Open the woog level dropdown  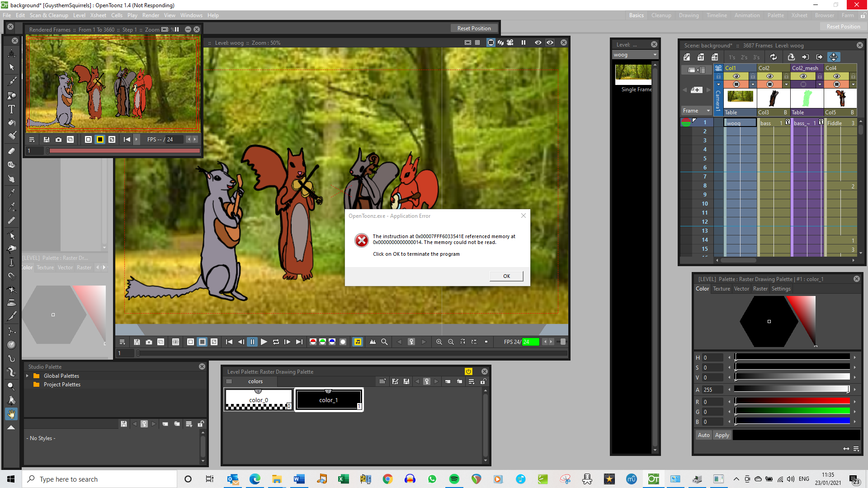click(x=654, y=55)
